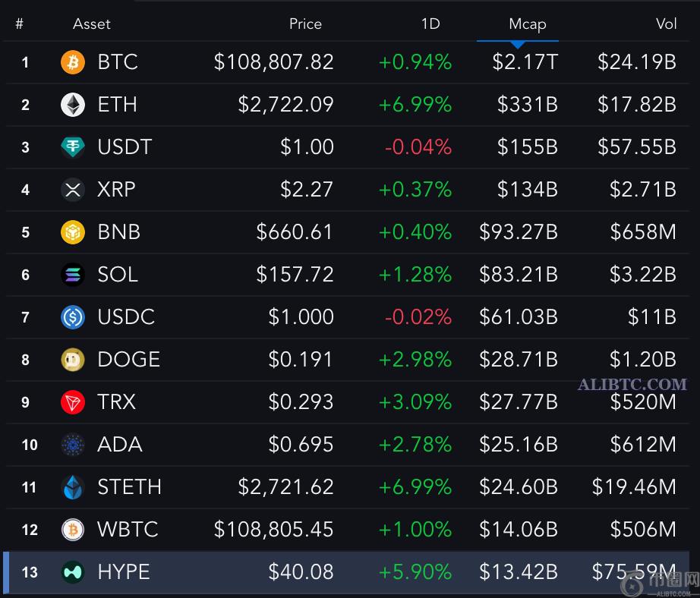
Task: Click the rank number column header
Action: 19,24
